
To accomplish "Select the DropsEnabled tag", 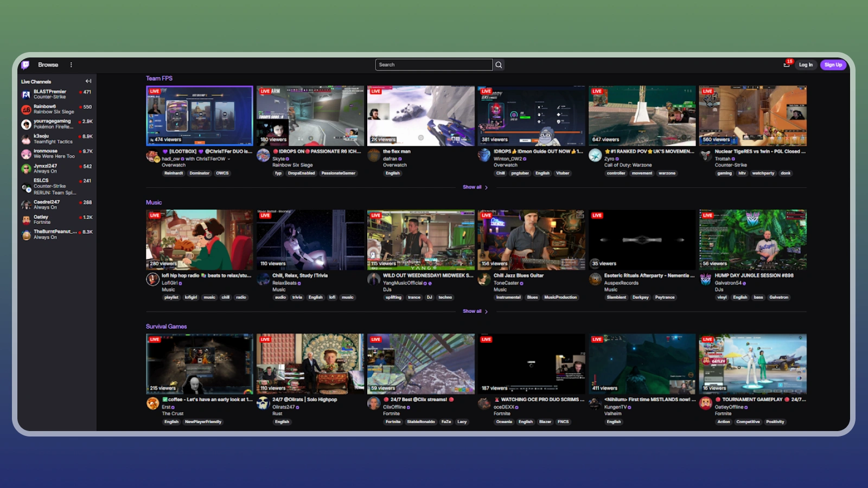I will 301,174.
